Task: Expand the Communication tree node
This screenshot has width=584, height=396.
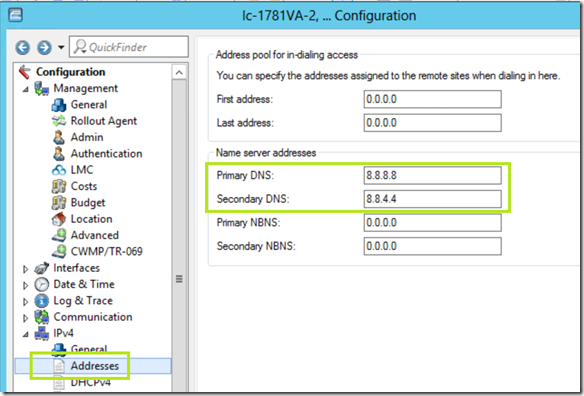Action: coord(25,318)
